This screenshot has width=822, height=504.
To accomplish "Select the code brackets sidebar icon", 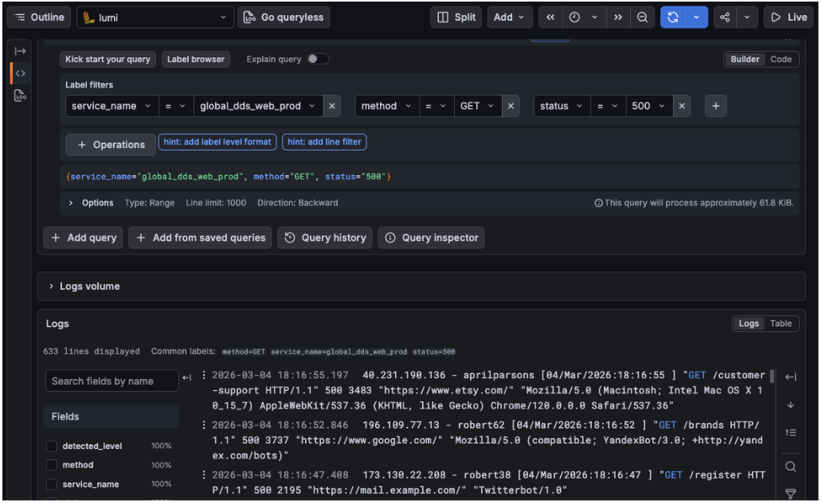I will (21, 73).
